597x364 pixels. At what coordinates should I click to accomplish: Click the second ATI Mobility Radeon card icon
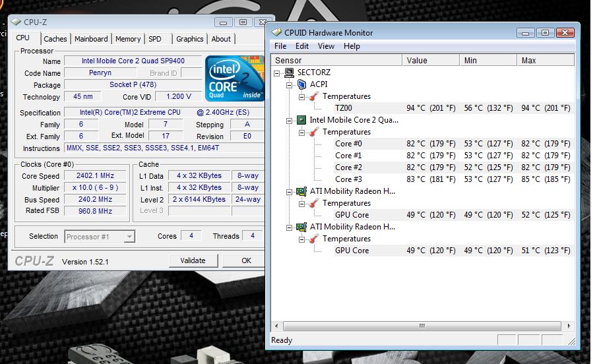point(301,227)
